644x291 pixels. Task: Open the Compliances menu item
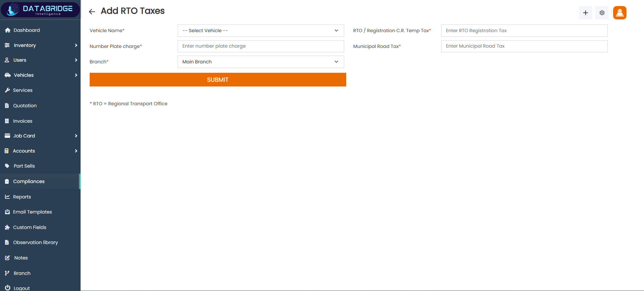40,181
